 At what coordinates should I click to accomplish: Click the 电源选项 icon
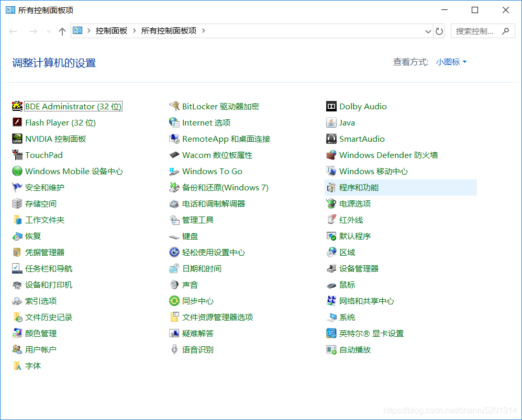(x=331, y=203)
